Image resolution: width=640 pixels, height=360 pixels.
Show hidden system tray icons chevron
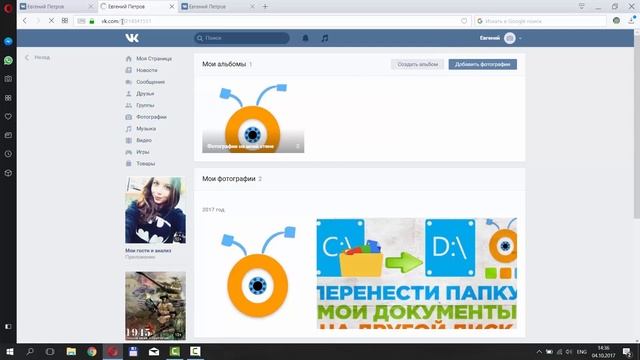[x=539, y=352]
